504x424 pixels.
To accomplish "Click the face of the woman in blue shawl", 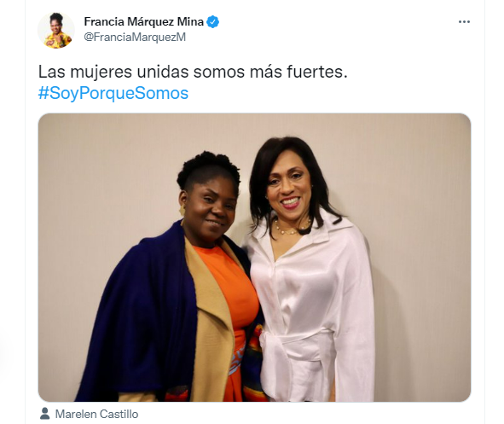I will [210, 206].
